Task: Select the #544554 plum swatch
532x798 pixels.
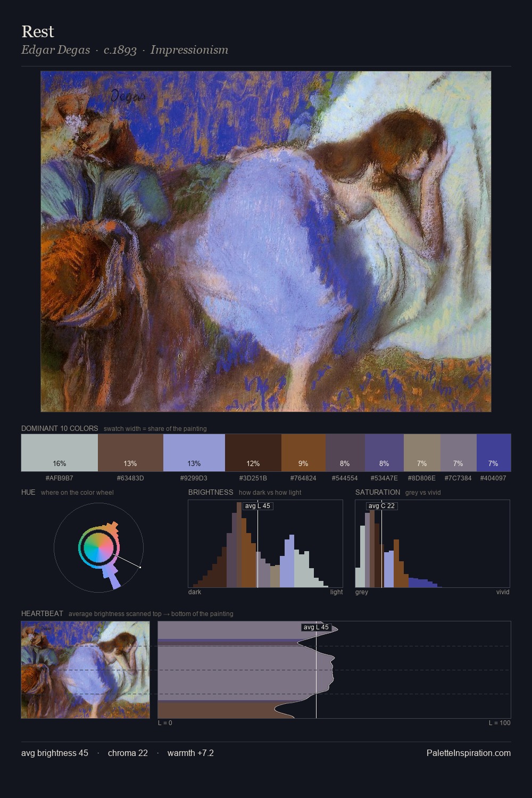Action: click(x=345, y=453)
